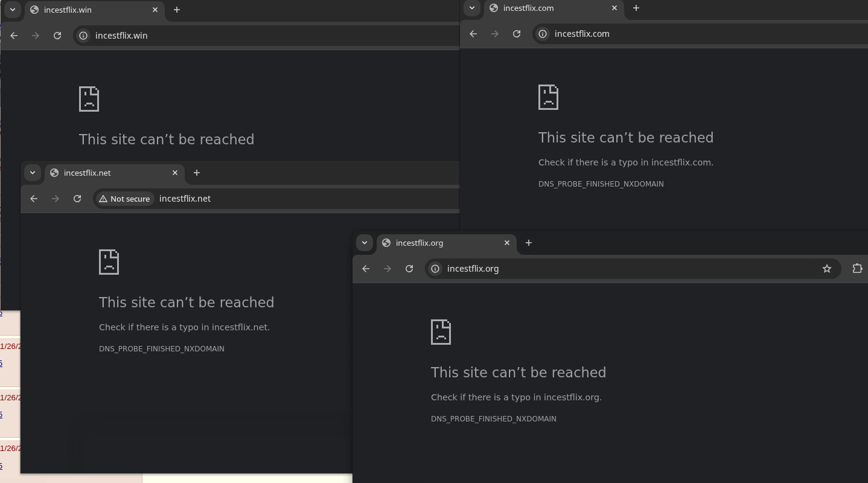Viewport: 868px width, 483px height.
Task: Click "This site can't be reached" in incestflix.com window
Action: (x=626, y=138)
